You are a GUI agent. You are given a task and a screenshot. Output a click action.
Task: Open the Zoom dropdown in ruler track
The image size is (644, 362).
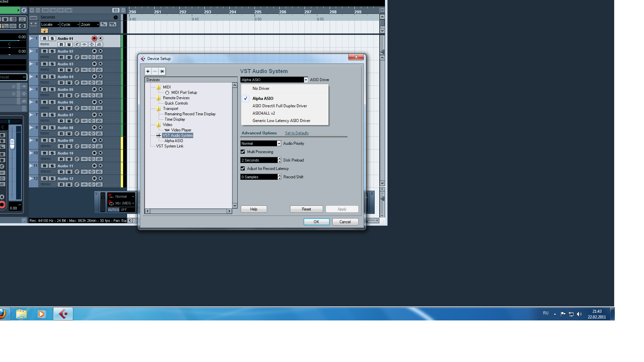click(x=90, y=24)
